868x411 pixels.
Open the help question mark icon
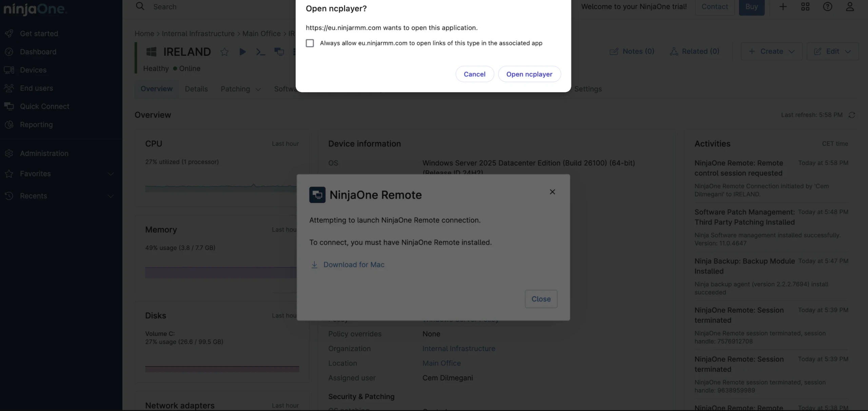point(828,6)
